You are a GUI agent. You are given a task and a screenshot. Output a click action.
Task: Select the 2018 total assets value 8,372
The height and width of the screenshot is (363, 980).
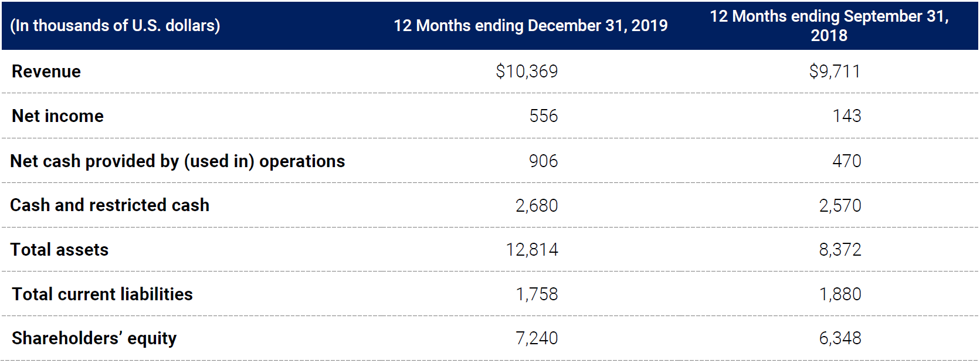click(x=840, y=250)
